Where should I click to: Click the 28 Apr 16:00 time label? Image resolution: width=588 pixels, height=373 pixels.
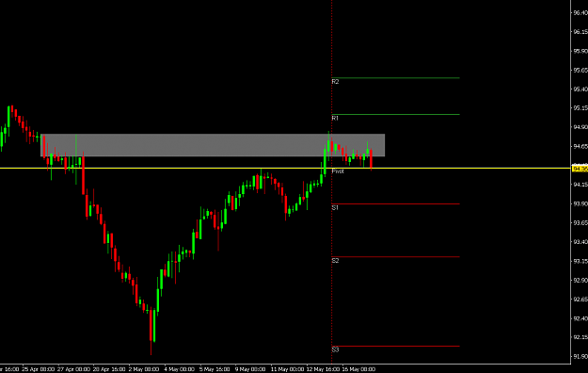coord(109,369)
